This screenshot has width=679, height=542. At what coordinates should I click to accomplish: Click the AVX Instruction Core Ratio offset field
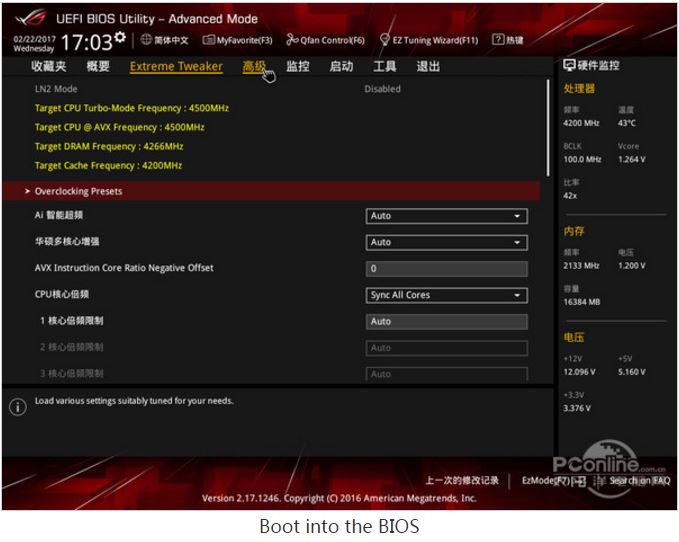[x=446, y=269]
